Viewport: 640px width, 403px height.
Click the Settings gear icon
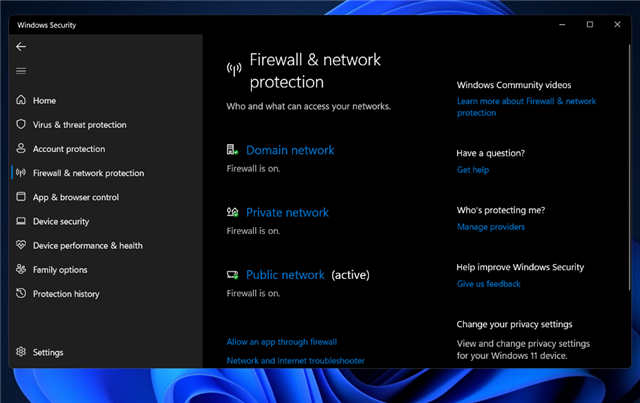coord(21,352)
